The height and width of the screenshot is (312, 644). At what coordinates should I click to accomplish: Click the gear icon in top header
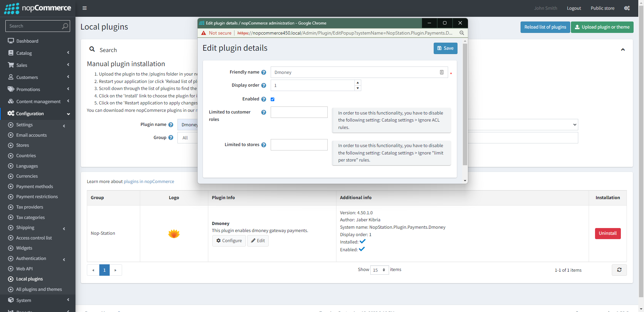pos(627,8)
